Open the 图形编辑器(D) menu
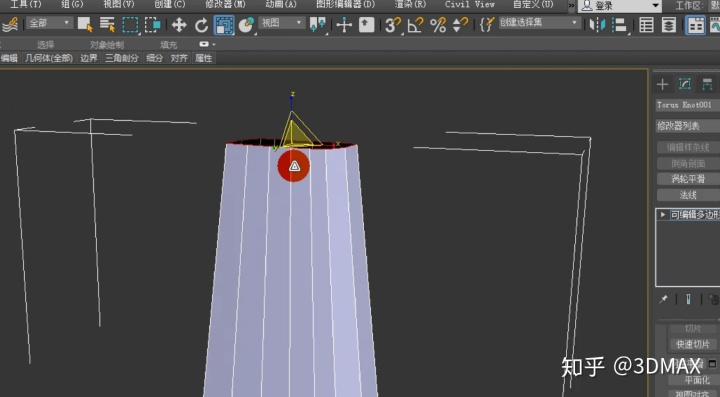The height and width of the screenshot is (397, 720). pyautogui.click(x=346, y=5)
